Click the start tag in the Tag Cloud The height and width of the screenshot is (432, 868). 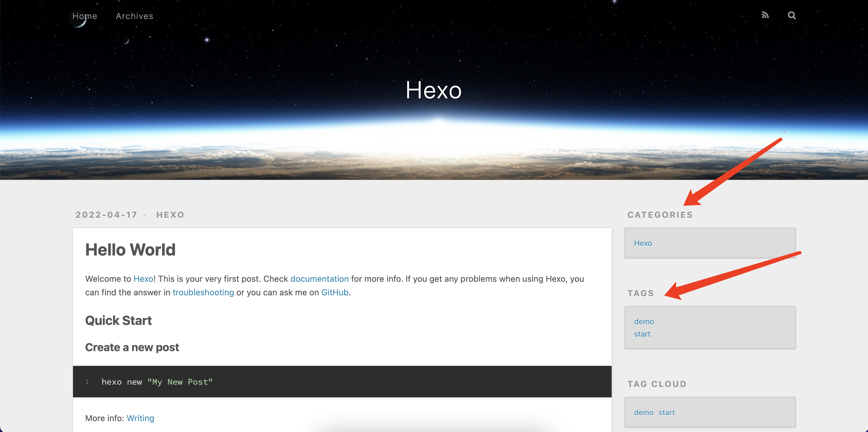(667, 412)
